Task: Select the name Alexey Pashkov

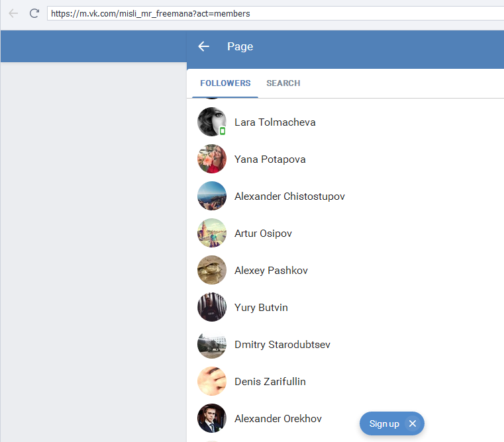Action: coord(272,271)
